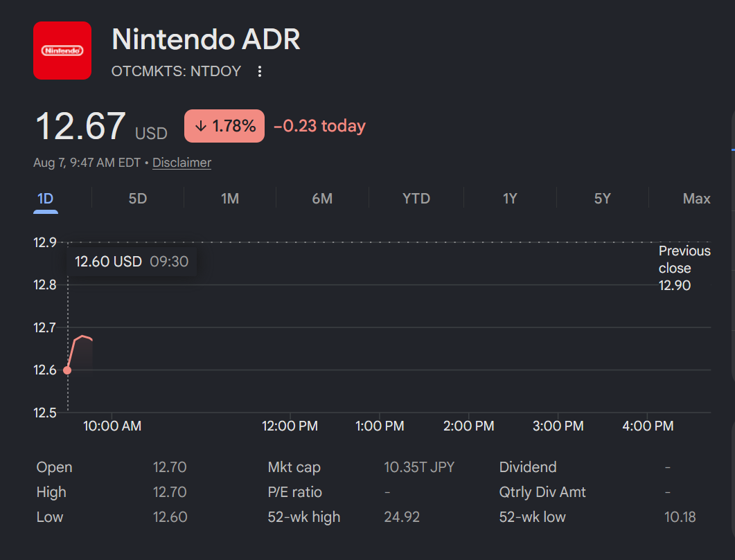Click the 10.18 52-week low value
735x560 pixels.
click(680, 517)
